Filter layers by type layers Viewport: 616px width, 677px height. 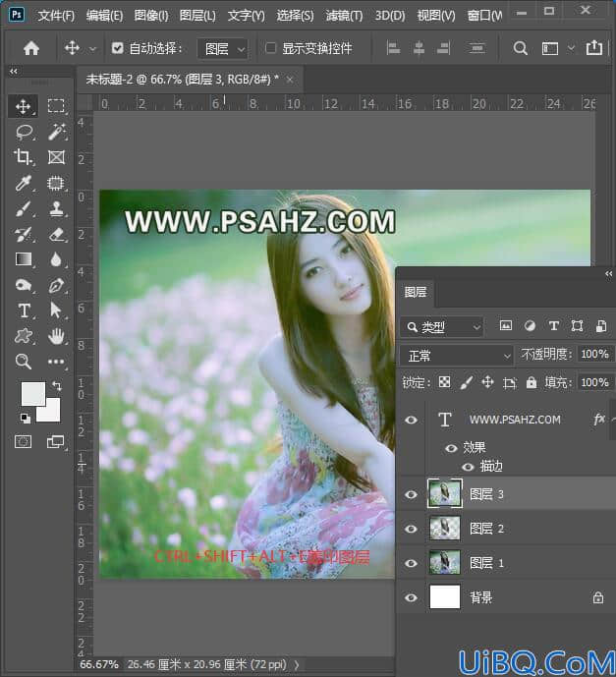pos(554,326)
